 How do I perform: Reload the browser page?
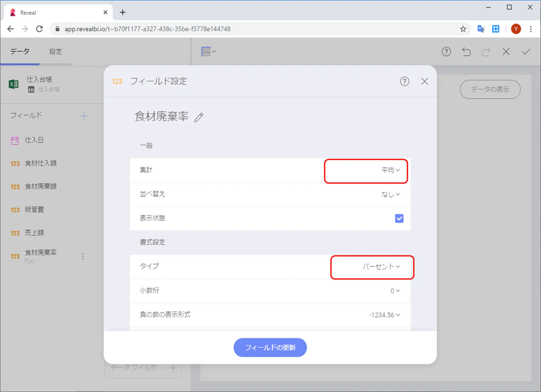point(39,29)
